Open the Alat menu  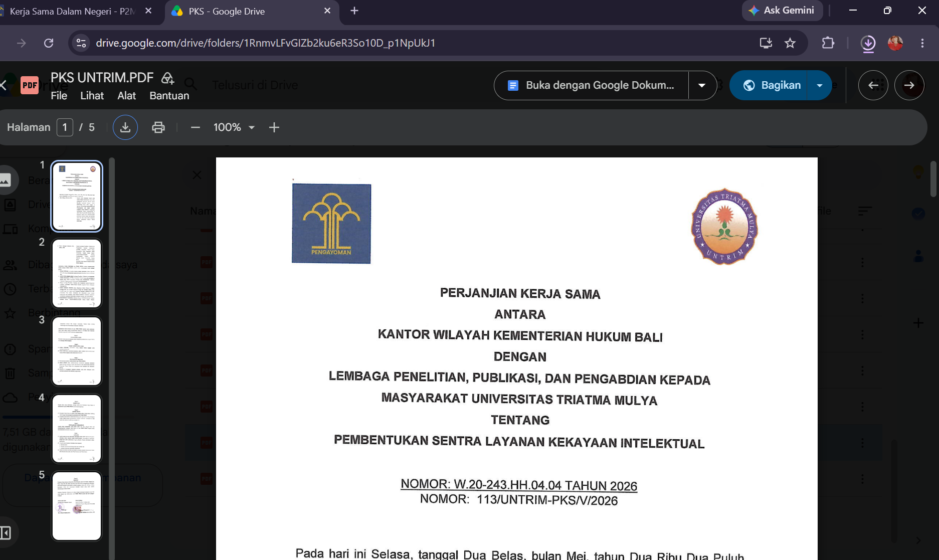[x=126, y=96]
